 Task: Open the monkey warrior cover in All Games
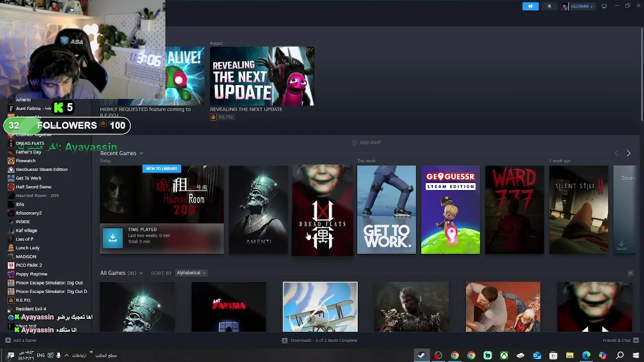click(x=411, y=307)
